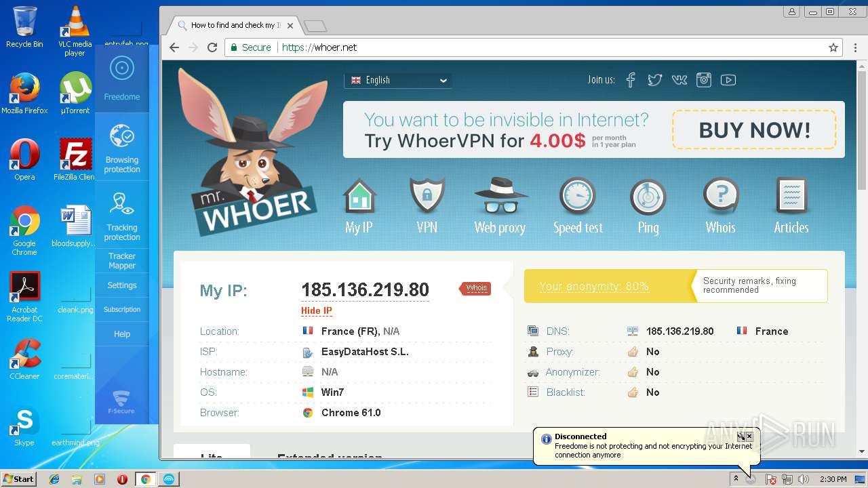Open bloodsupply Word document
The image size is (868, 488).
point(75,226)
